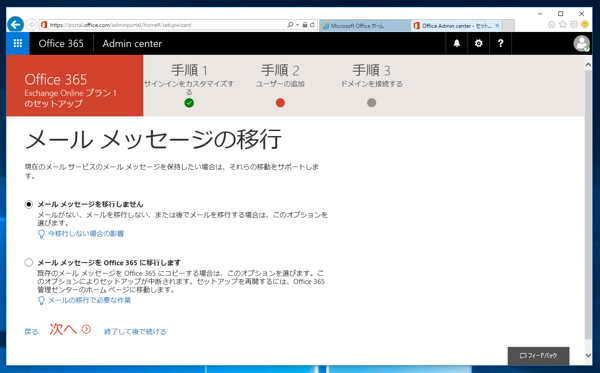Click the lightbulb icon beside 今移行しない場合の影響
This screenshot has width=600, height=373.
pyautogui.click(x=41, y=234)
